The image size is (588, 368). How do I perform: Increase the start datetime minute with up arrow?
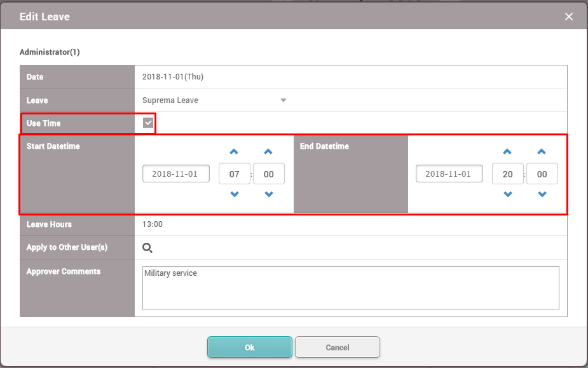[x=268, y=152]
